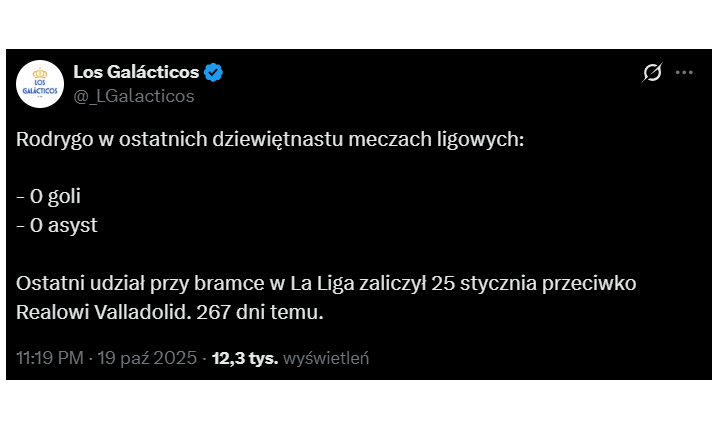Click the line reading 0 asyst
The width and height of the screenshot is (718, 429).
pos(57,225)
